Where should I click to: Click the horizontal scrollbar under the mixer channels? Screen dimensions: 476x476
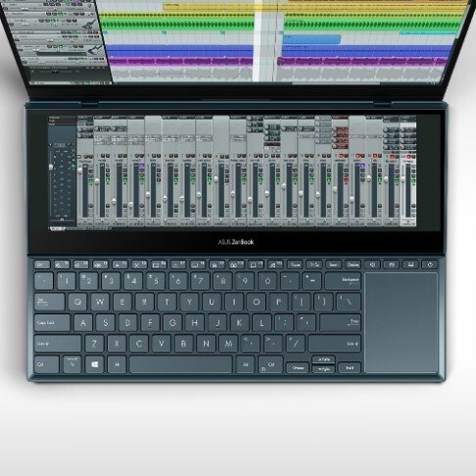[80, 229]
